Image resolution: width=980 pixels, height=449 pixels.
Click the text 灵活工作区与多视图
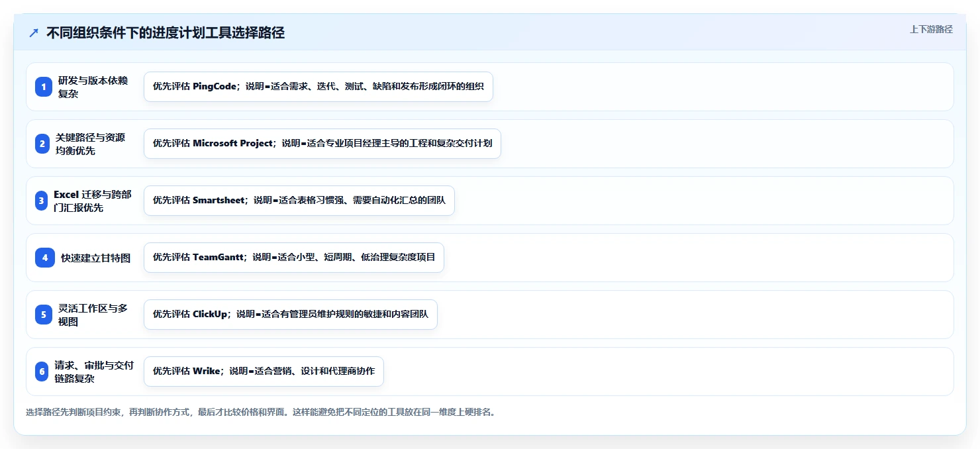tap(93, 315)
